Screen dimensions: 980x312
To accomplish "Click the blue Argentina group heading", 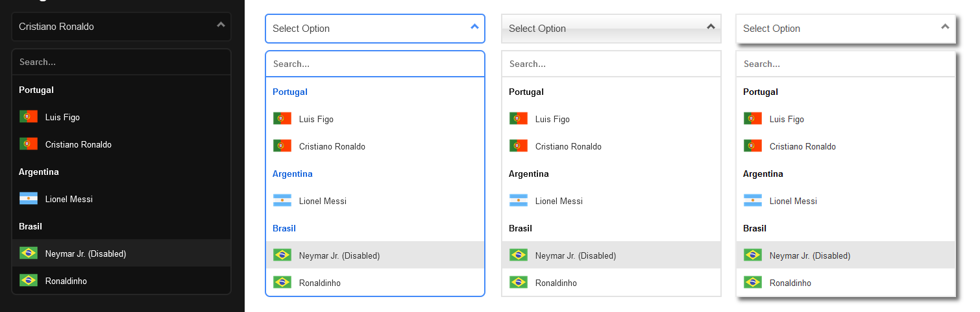I will 293,174.
